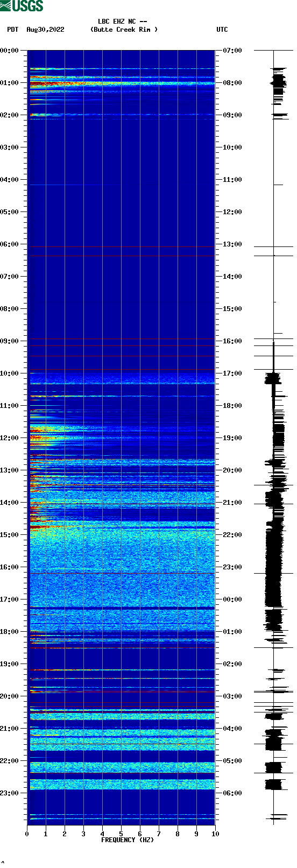This screenshot has height=868, width=297.
Task: Click the UTC 08:00 time label
Action: pyautogui.click(x=232, y=83)
